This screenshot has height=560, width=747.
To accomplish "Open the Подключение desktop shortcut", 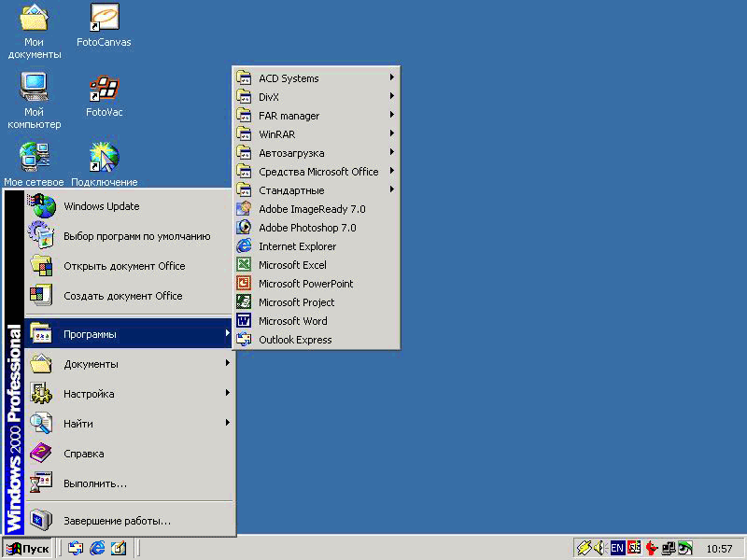I will (104, 164).
